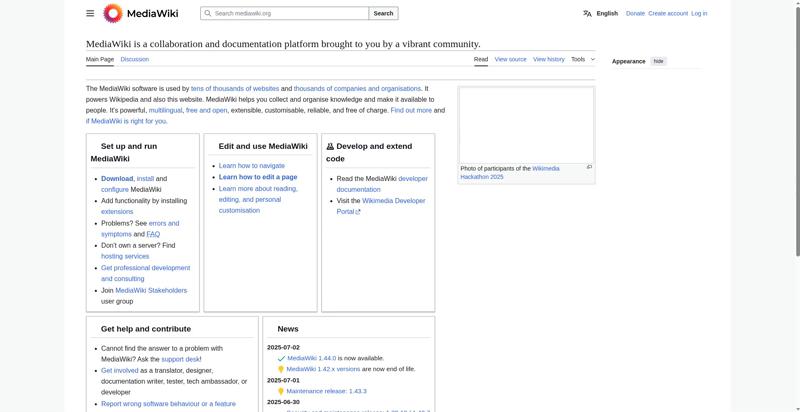Click the Find out more link

click(411, 110)
